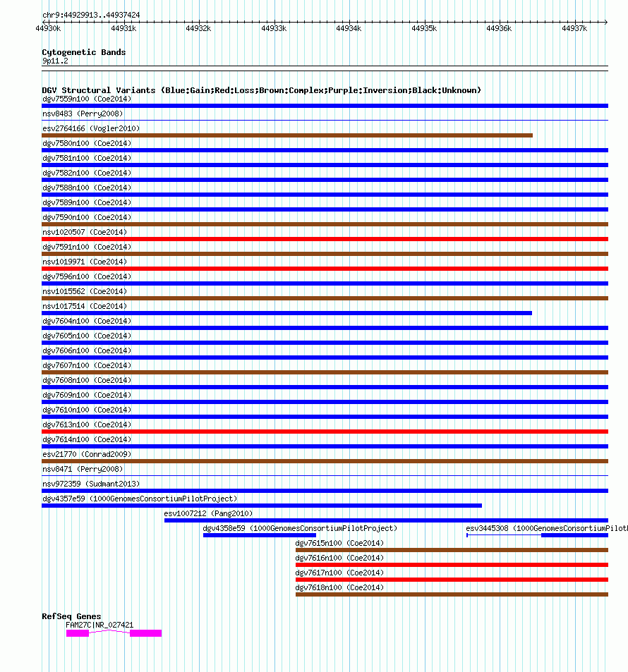This screenshot has height=672, width=628.
Task: Click the dgv7582n100 (Coe2014) label
Action: coord(87,173)
